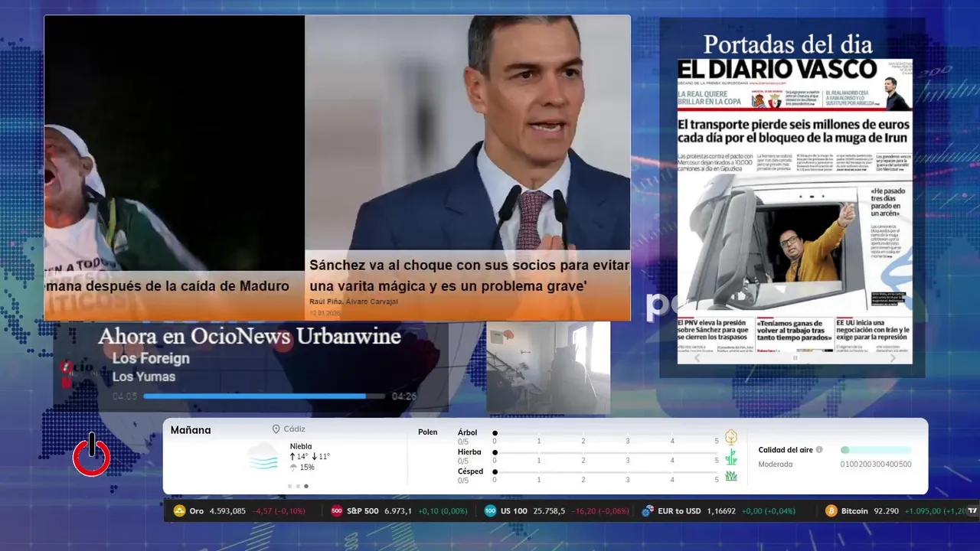
Task: Click the fog weather icon
Action: click(x=263, y=455)
